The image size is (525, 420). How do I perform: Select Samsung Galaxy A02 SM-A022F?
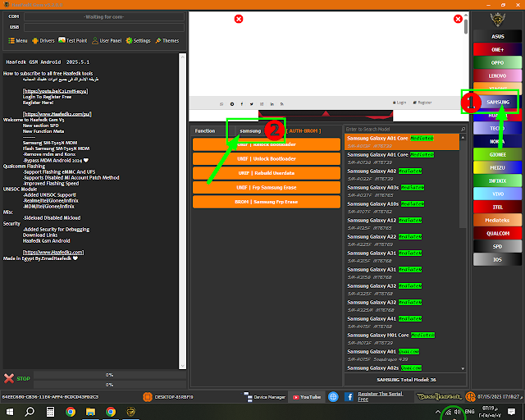(402, 175)
